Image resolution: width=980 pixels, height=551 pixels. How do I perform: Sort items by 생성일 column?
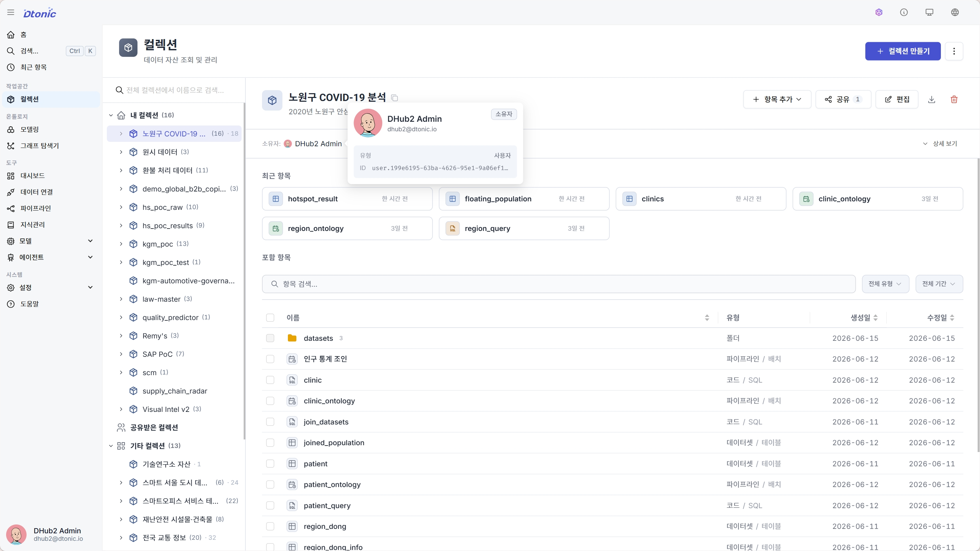click(x=876, y=318)
